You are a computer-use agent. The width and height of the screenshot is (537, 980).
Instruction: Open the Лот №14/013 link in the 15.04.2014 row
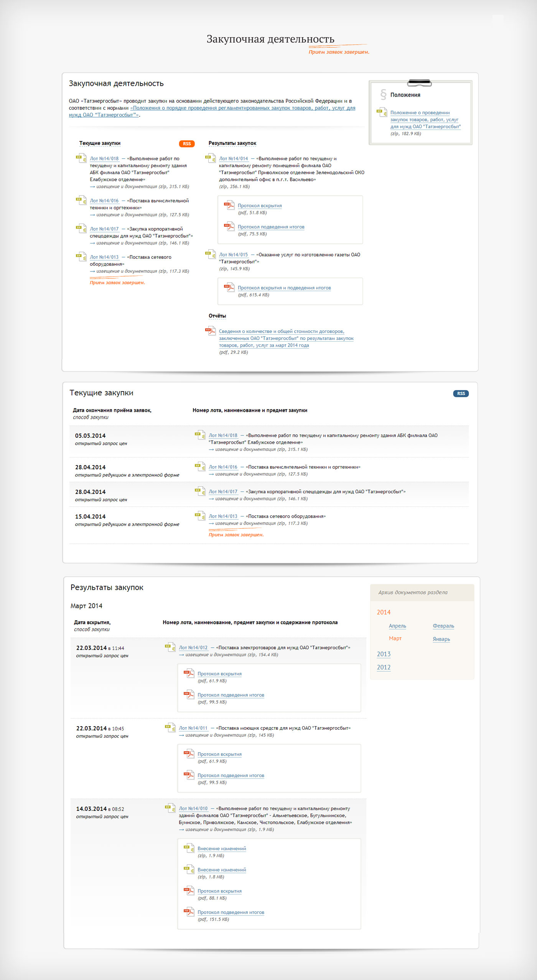[223, 516]
